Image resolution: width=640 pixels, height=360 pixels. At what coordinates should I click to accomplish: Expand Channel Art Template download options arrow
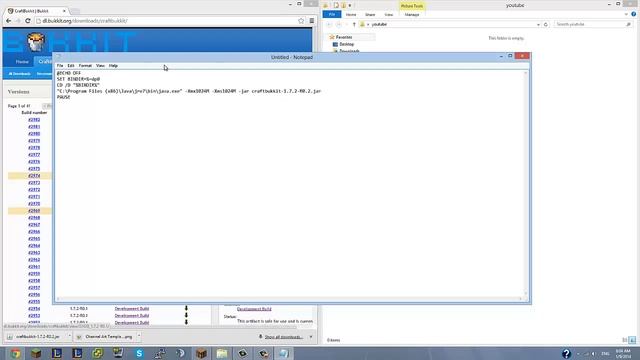coord(139,336)
